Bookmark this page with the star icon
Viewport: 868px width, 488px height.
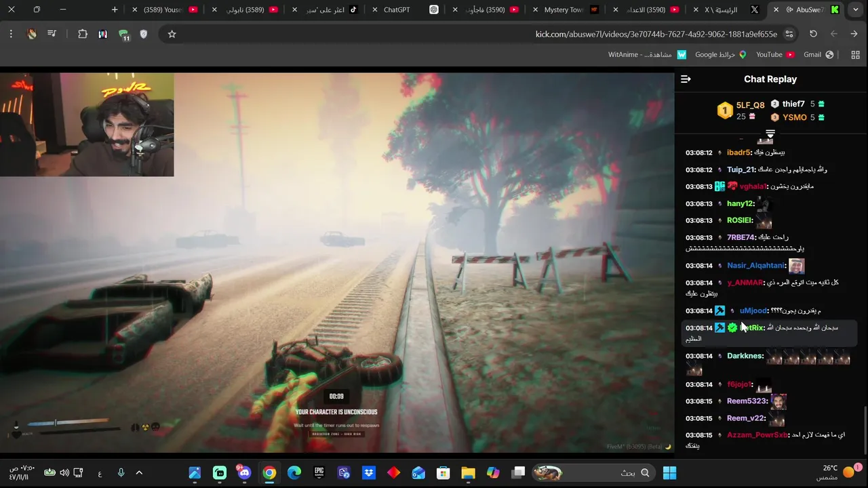(x=172, y=34)
